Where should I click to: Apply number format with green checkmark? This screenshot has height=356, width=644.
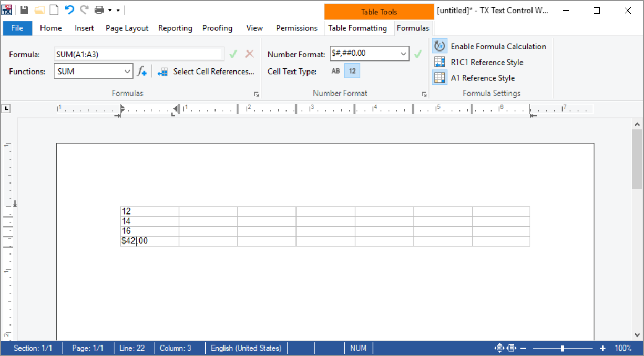(x=418, y=54)
